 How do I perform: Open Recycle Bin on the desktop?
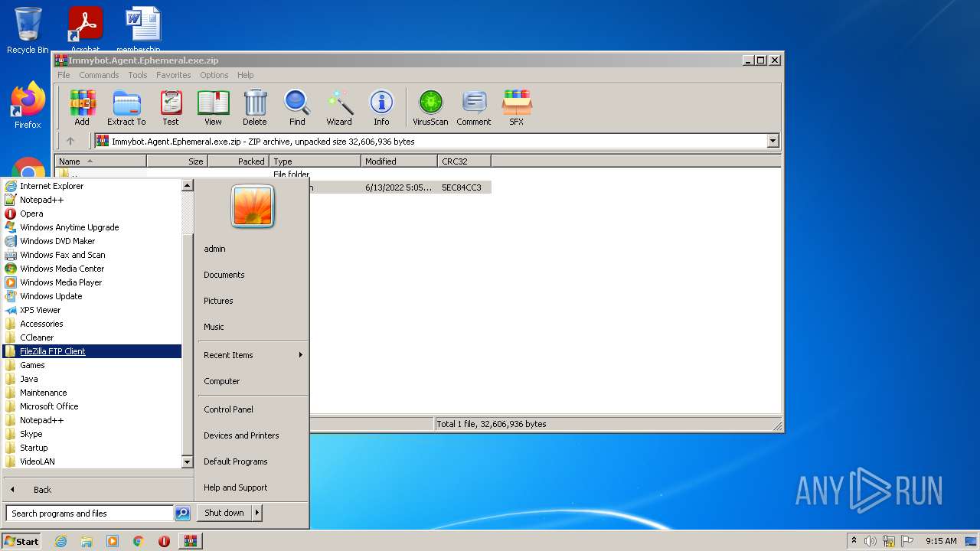[28, 31]
